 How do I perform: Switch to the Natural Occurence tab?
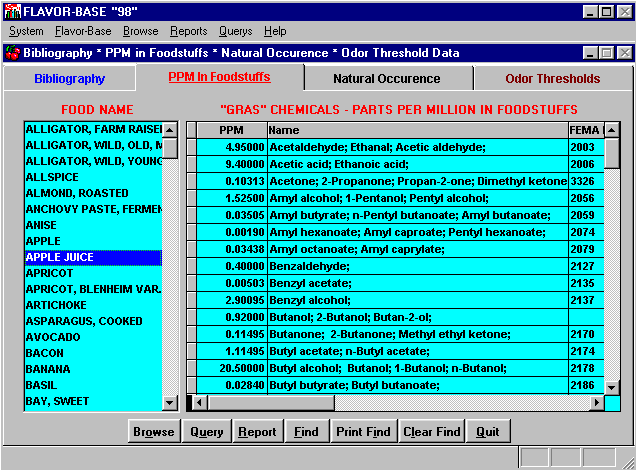click(386, 79)
